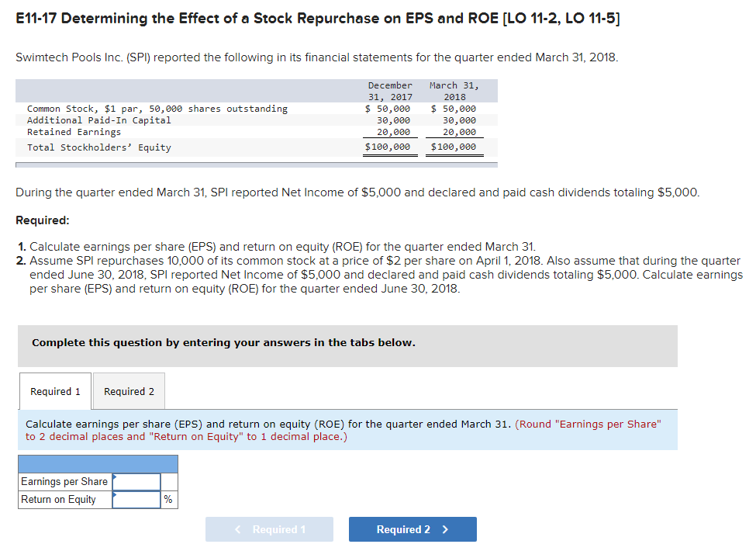Image resolution: width=756 pixels, height=551 pixels.
Task: Switch to the Required 2 tab
Action: [128, 391]
